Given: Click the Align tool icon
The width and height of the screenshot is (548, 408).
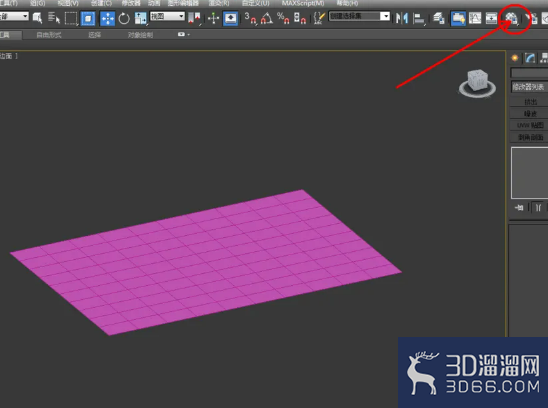Looking at the screenshot, I should pyautogui.click(x=419, y=18).
